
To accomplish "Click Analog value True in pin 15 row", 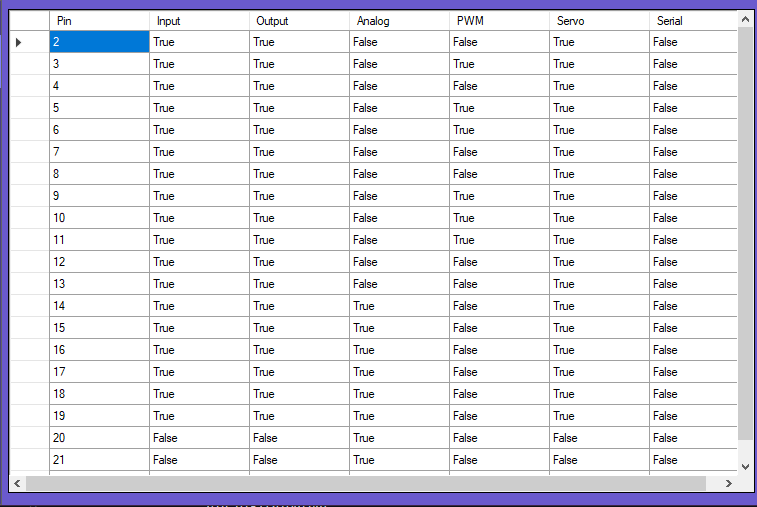I will coord(399,327).
